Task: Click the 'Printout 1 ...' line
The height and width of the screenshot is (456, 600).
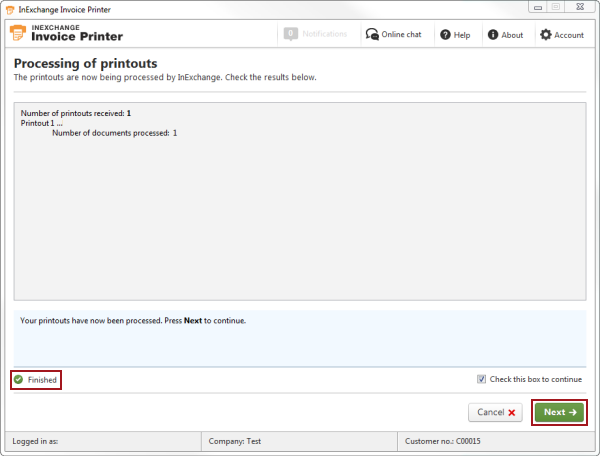Action: click(41, 123)
